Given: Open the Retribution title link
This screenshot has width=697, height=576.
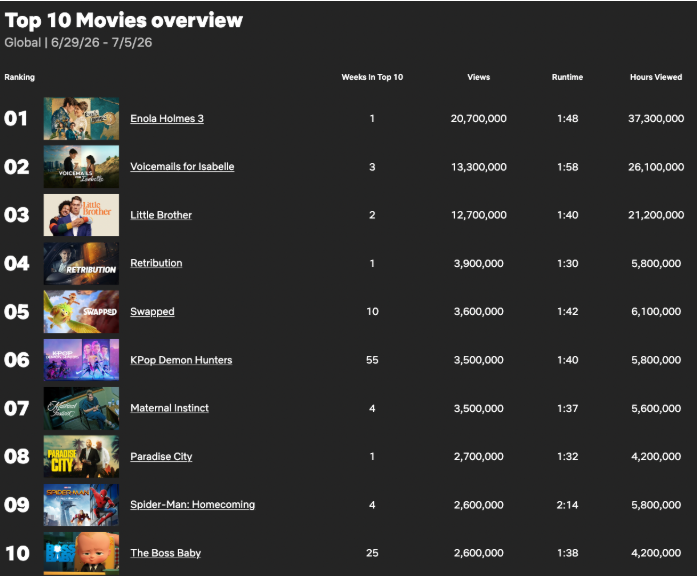Looking at the screenshot, I should (156, 263).
